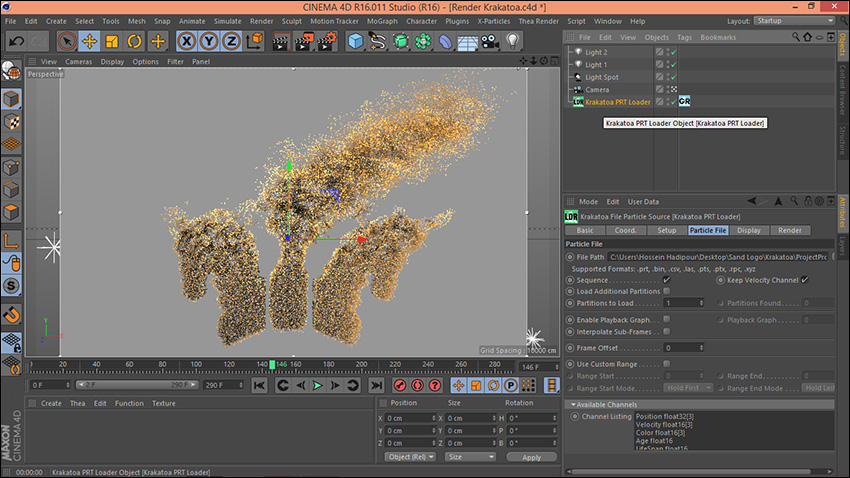Open the Thea Render menu
This screenshot has width=850, height=478.
coord(538,21)
